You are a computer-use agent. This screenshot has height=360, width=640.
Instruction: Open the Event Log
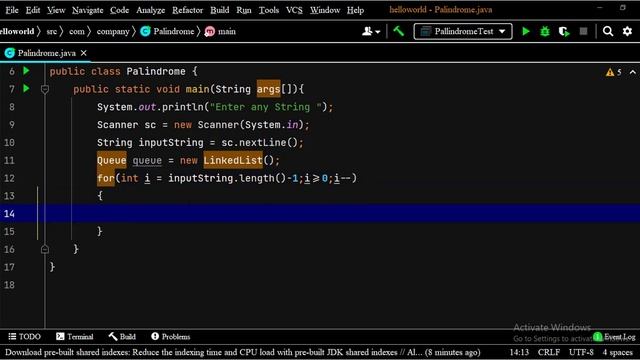pos(614,337)
